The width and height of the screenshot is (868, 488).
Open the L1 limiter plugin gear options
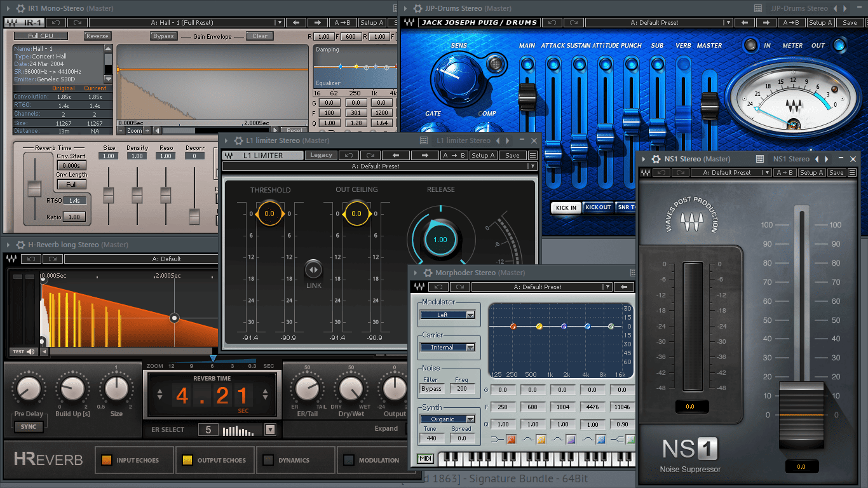[238, 140]
